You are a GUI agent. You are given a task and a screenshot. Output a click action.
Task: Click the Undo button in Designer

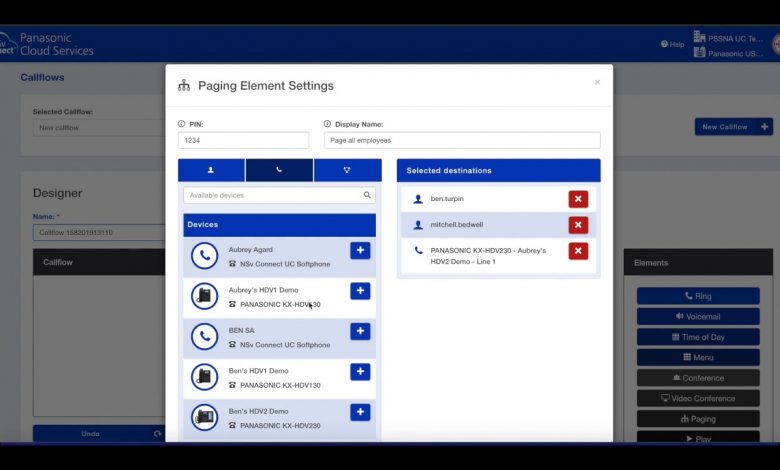(x=99, y=434)
